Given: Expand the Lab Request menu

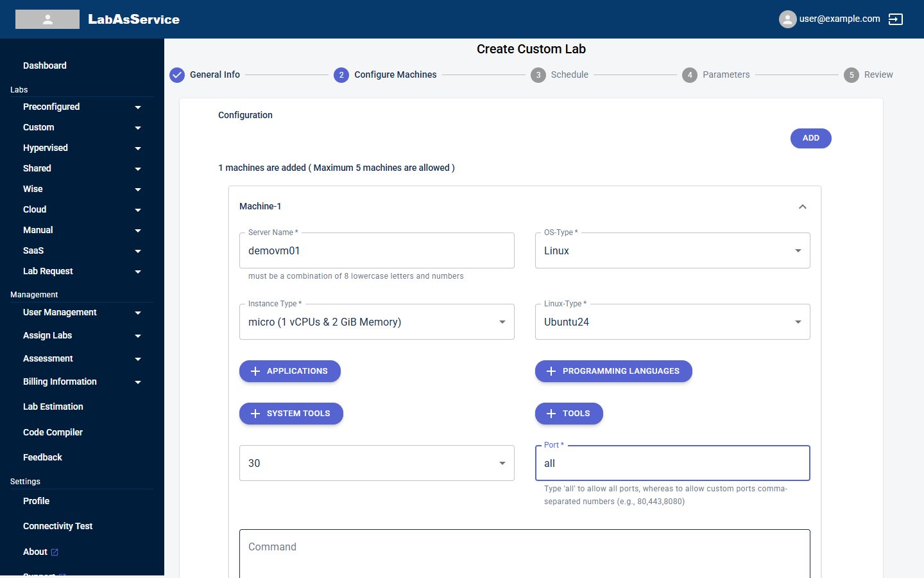Looking at the screenshot, I should pyautogui.click(x=81, y=271).
